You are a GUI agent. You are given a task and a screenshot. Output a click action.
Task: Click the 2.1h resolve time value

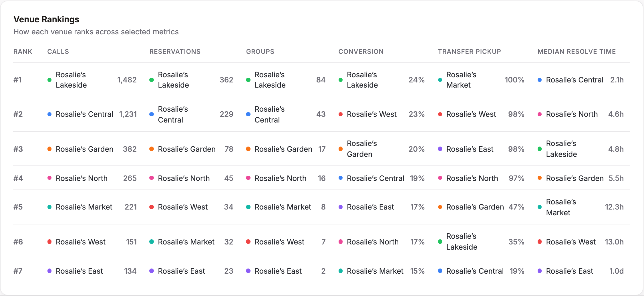tap(617, 80)
